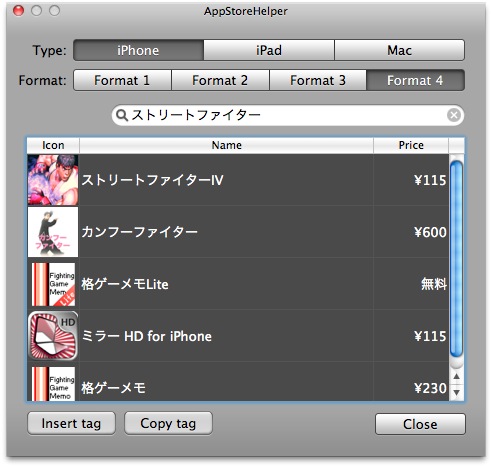Click the 格ゲーメモ app icon in last row
Image resolution: width=492 pixels, height=467 pixels.
(x=53, y=383)
